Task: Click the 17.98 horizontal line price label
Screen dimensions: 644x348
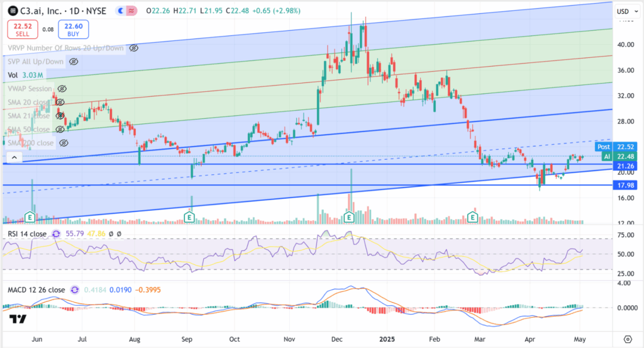Action: tap(625, 185)
